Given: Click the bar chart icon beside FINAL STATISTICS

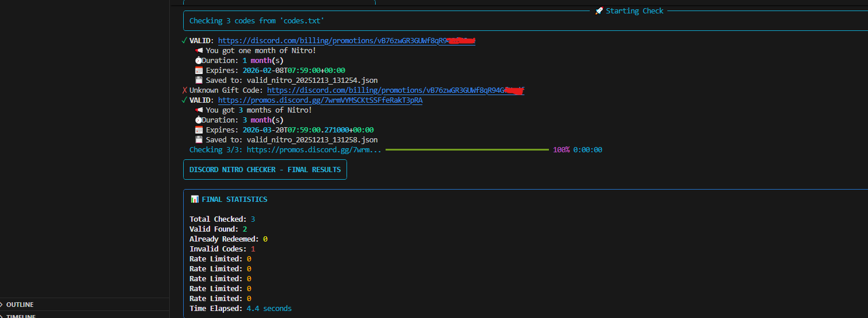Looking at the screenshot, I should click(195, 200).
